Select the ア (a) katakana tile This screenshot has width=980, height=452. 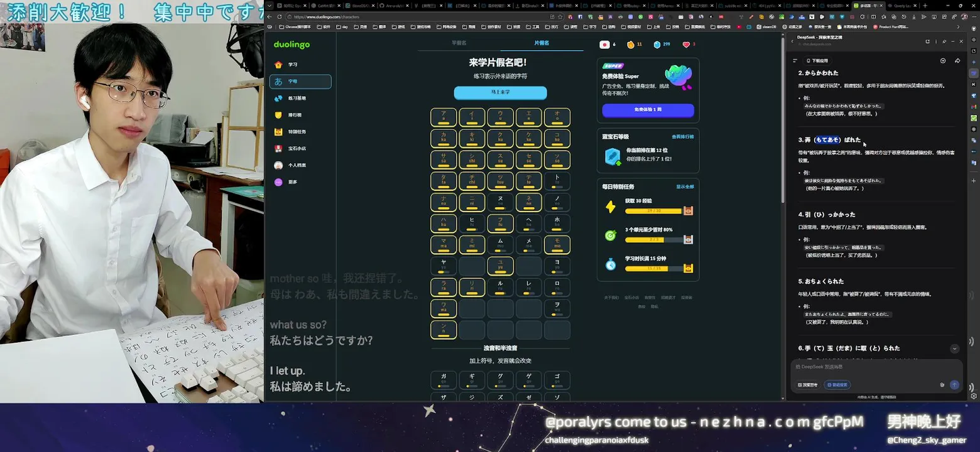[444, 117]
